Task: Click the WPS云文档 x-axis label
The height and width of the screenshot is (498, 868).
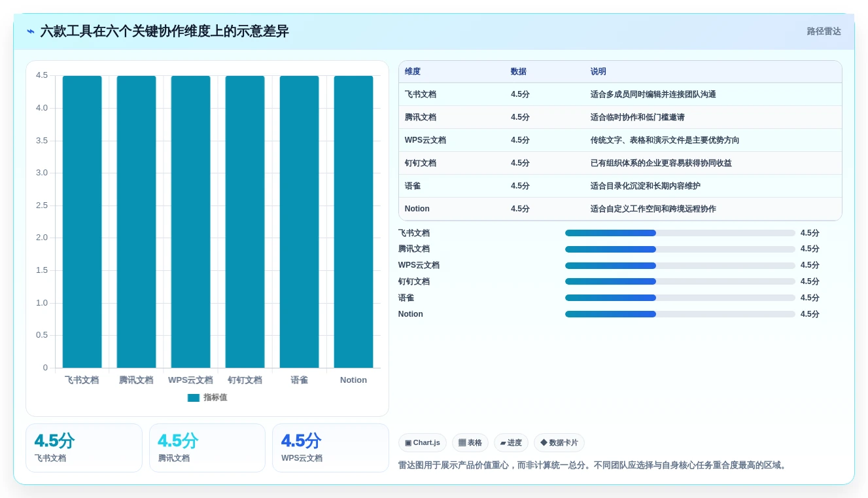Action: [190, 380]
